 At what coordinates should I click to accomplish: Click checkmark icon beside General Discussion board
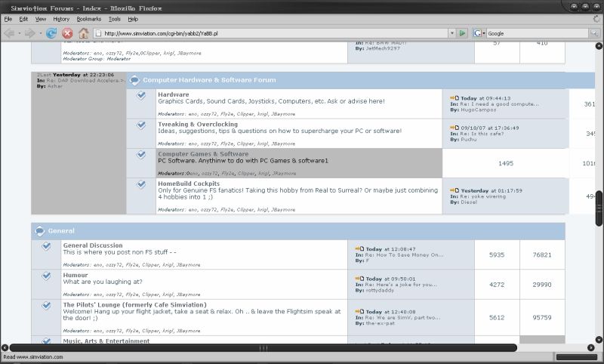46,247
